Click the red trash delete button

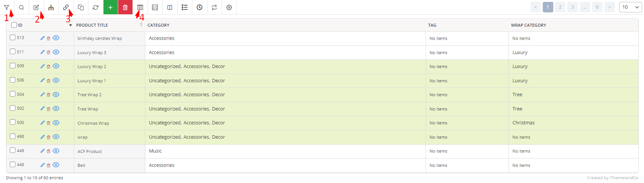click(125, 7)
